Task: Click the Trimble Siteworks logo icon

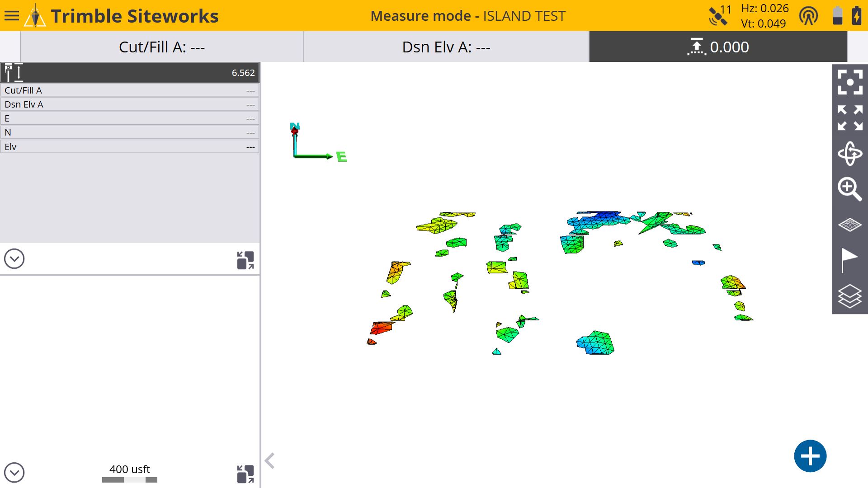Action: click(35, 16)
